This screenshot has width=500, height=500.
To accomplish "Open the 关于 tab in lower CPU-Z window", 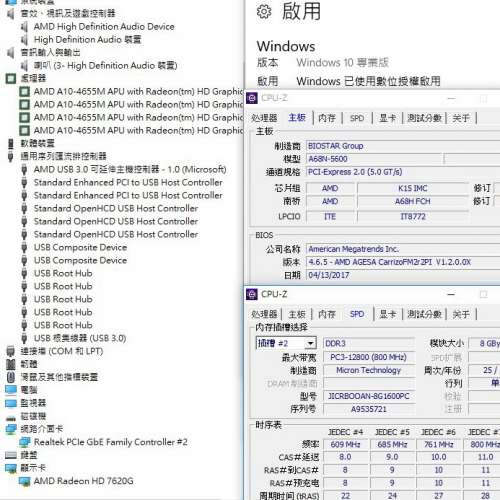I will [461, 314].
